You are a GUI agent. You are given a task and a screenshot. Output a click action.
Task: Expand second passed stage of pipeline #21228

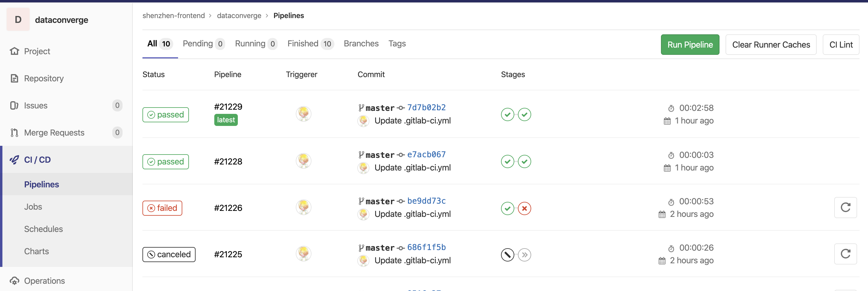tap(524, 162)
